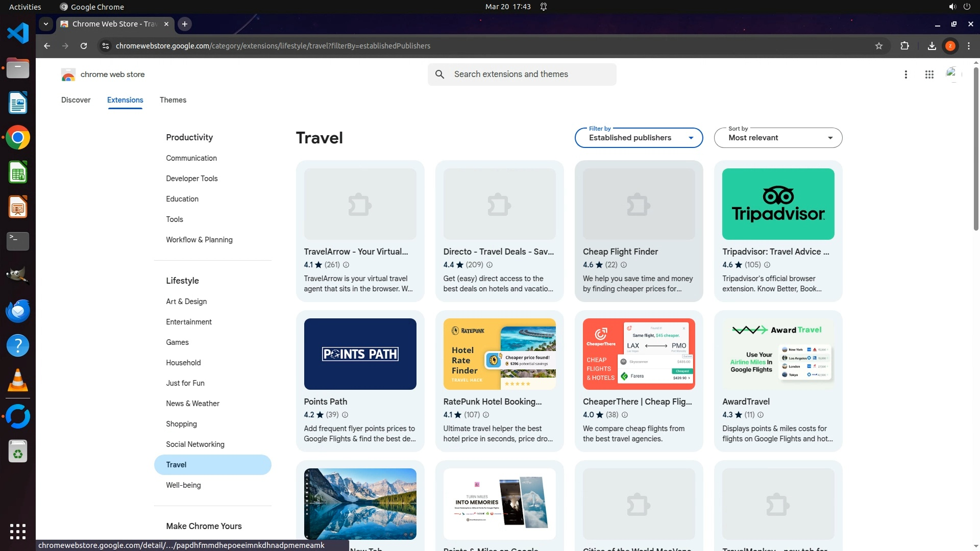Screen dimensions: 980x551
Task: Launch Visual Studio Code from the dock
Action: pyautogui.click(x=18, y=34)
